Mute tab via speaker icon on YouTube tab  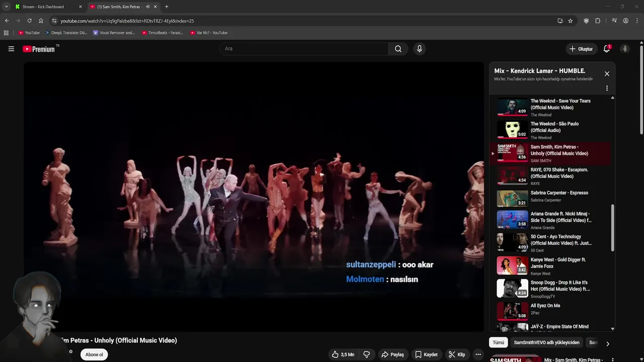click(147, 7)
